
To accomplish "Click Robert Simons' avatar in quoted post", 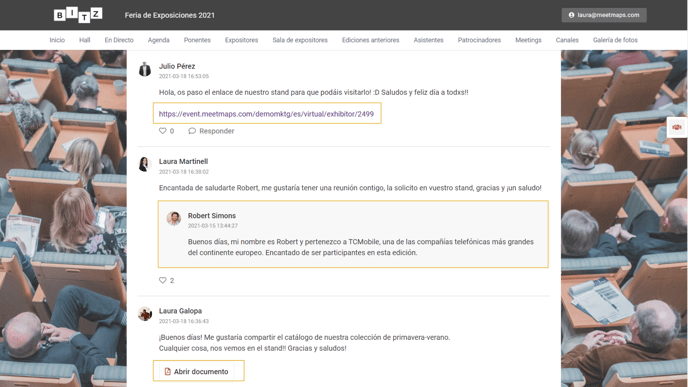I will [174, 219].
